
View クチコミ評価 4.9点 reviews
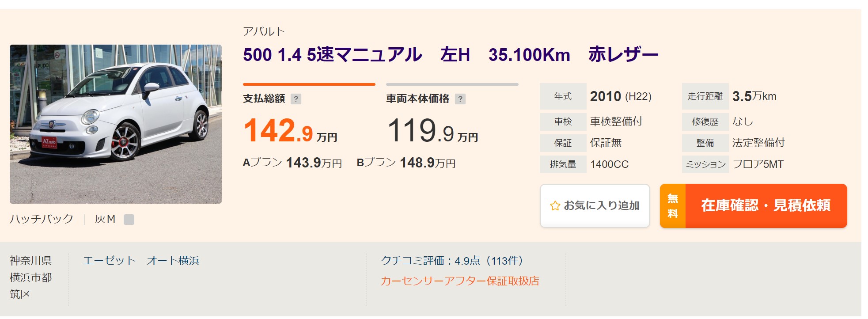(x=452, y=261)
